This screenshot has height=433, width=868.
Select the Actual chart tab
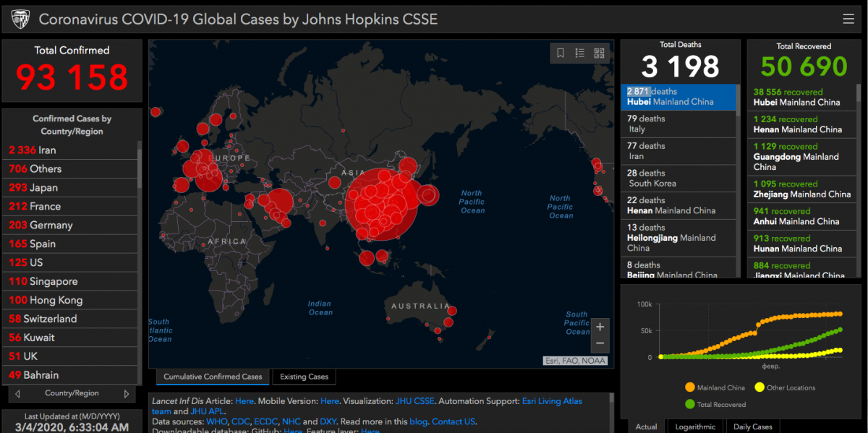coord(646,426)
